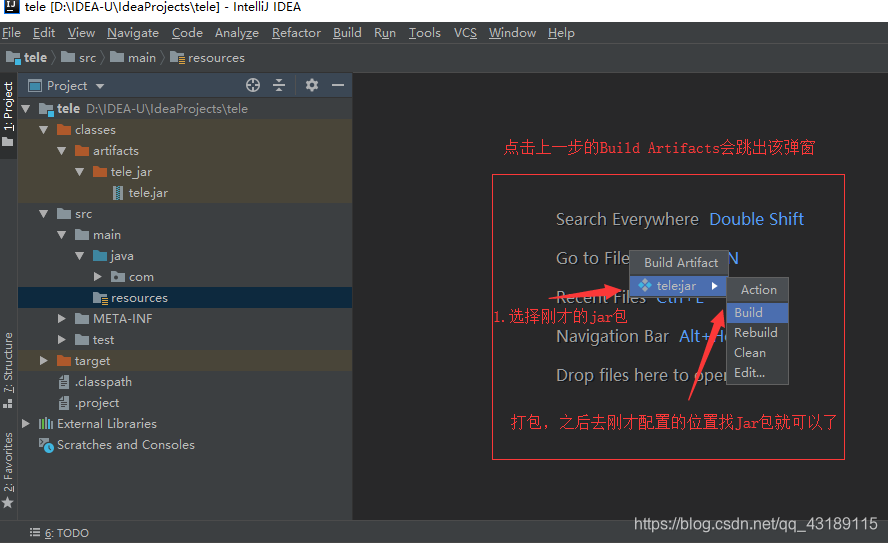Screen dimensions: 888x543
Task: Click the orange target folder icon
Action: (x=64, y=361)
